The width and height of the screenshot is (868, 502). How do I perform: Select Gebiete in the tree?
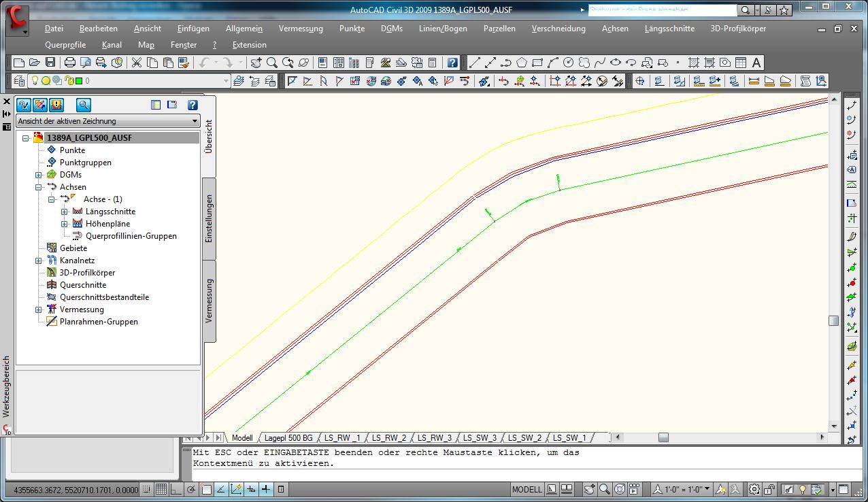tap(73, 248)
